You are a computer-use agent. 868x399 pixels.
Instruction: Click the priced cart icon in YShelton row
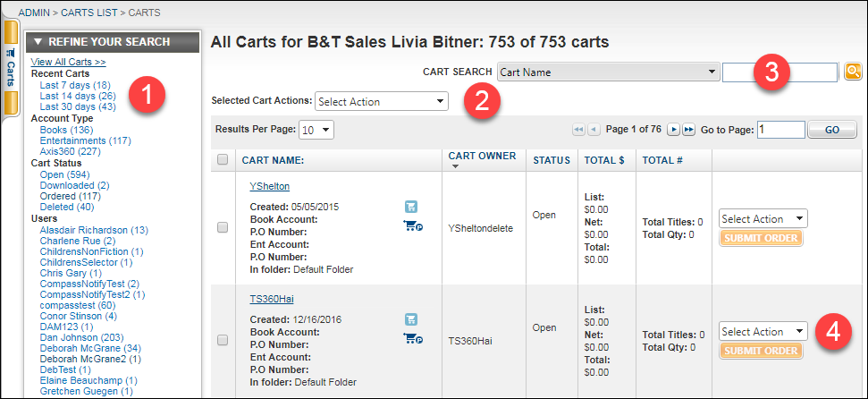(x=412, y=225)
